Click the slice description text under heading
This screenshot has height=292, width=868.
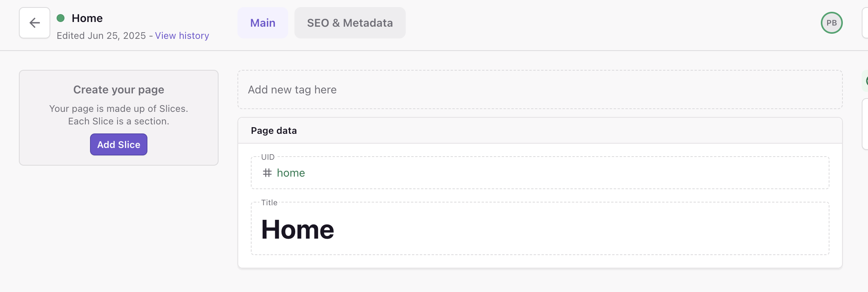(x=119, y=115)
